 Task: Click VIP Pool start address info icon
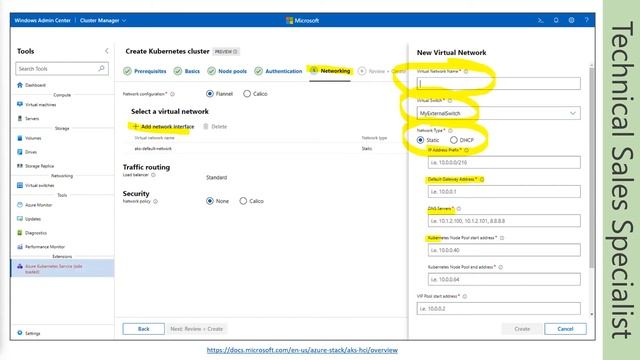(x=464, y=296)
